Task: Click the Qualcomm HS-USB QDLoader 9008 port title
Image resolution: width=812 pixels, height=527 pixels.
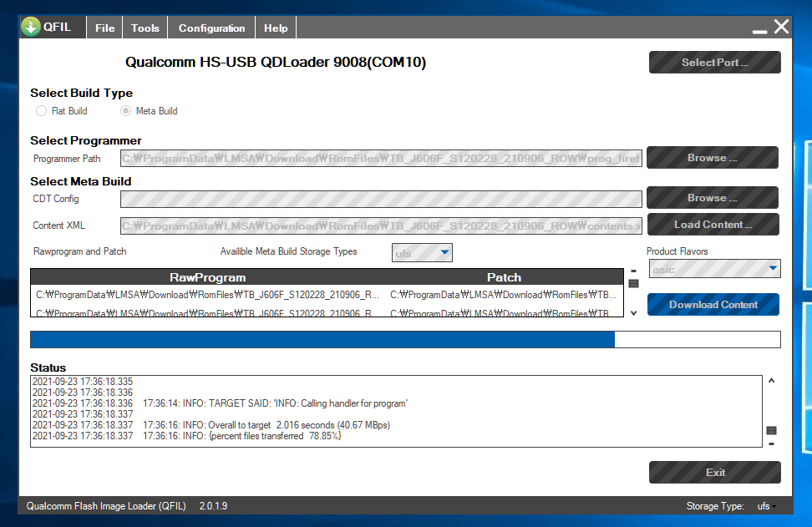Action: tap(276, 62)
